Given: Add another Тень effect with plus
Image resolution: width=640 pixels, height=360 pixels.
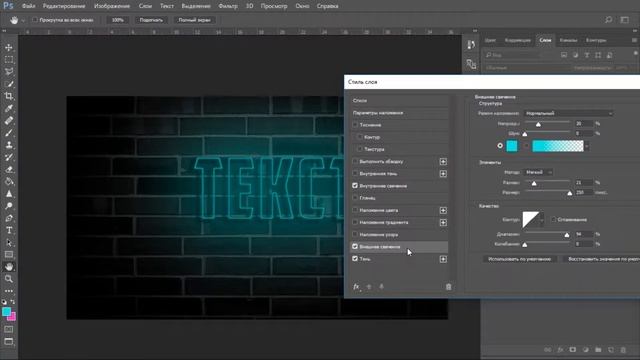Looking at the screenshot, I should pyautogui.click(x=443, y=259).
